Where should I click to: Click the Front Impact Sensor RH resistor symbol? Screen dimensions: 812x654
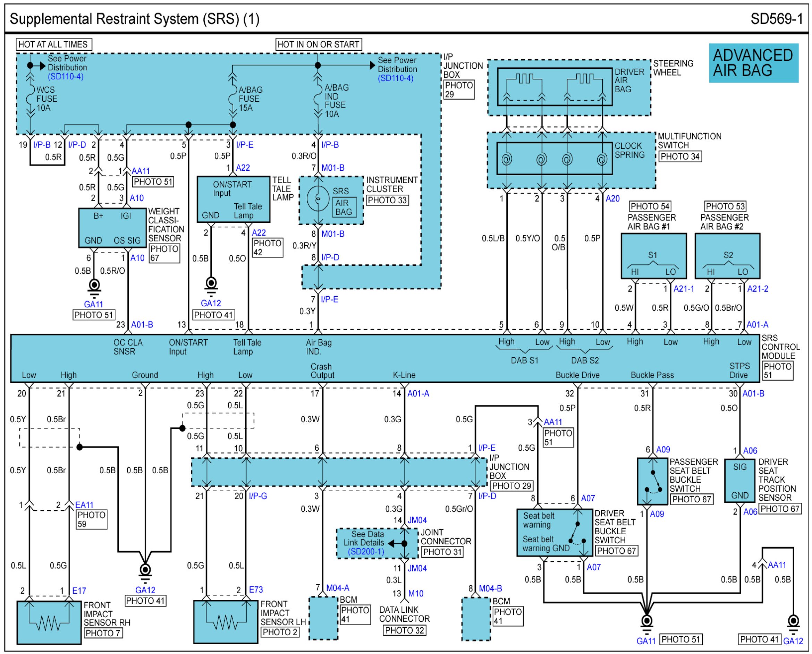click(x=49, y=623)
